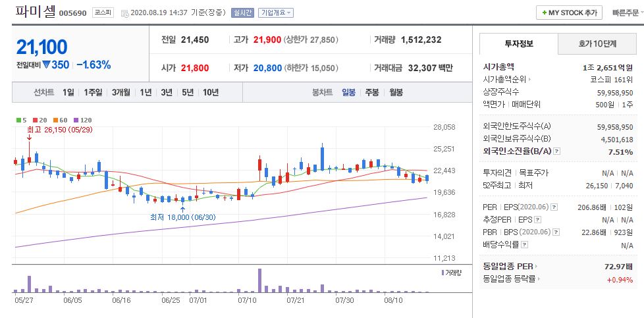Viewport: 644px width, 318px height.
Task: Select the 일봉 candle chart
Action: pyautogui.click(x=349, y=92)
